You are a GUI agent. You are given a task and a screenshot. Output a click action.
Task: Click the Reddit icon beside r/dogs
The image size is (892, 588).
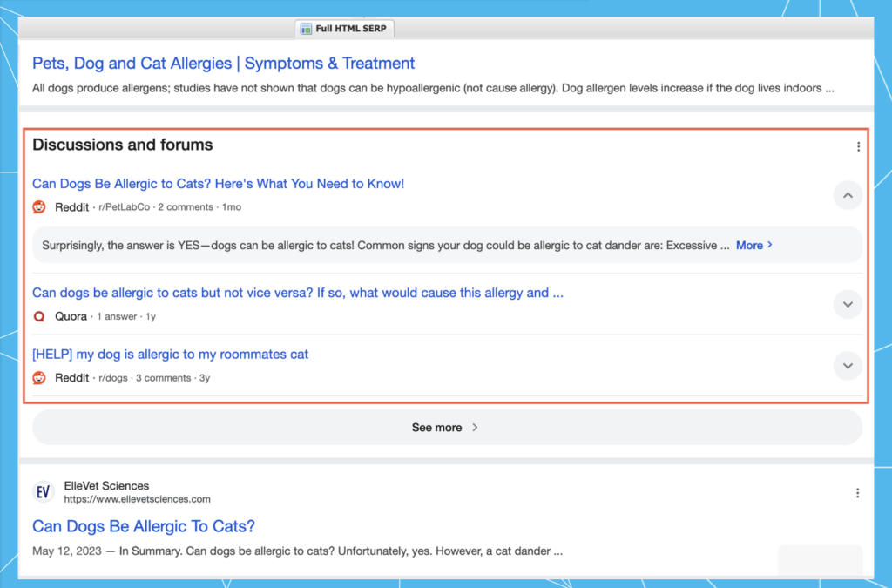39,377
